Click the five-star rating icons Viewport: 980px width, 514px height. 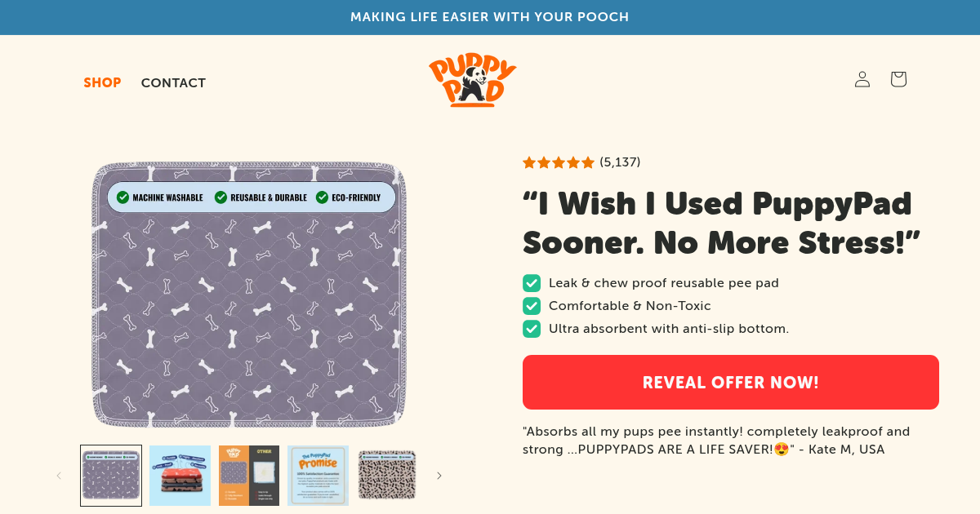[x=559, y=162]
